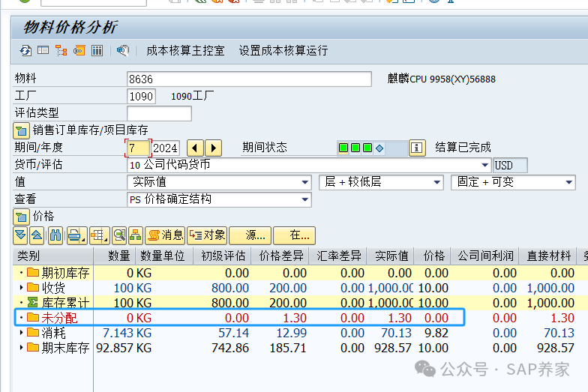
Task: Click the material master display icon
Action: coord(43,50)
